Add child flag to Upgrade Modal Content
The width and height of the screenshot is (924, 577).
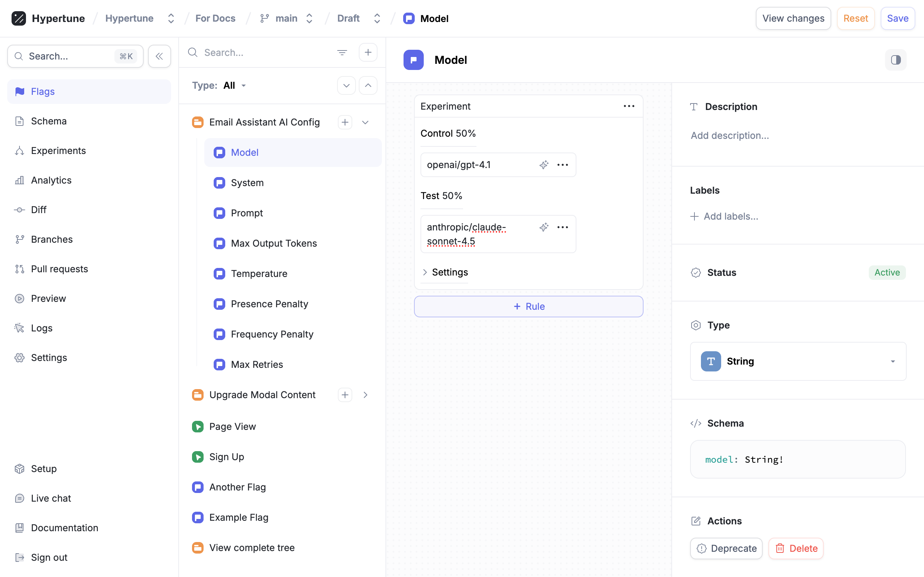345,395
